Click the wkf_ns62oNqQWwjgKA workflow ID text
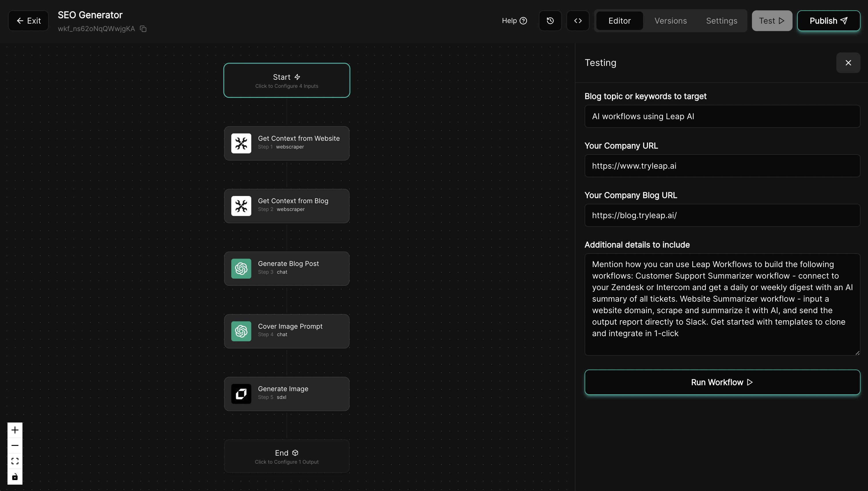This screenshot has width=868, height=491. (96, 29)
